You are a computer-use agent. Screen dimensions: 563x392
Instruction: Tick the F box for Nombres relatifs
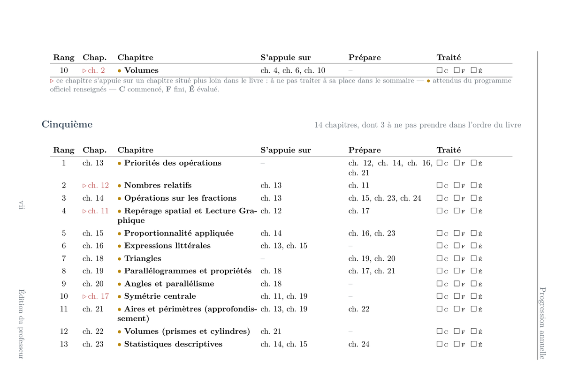click(x=456, y=186)
